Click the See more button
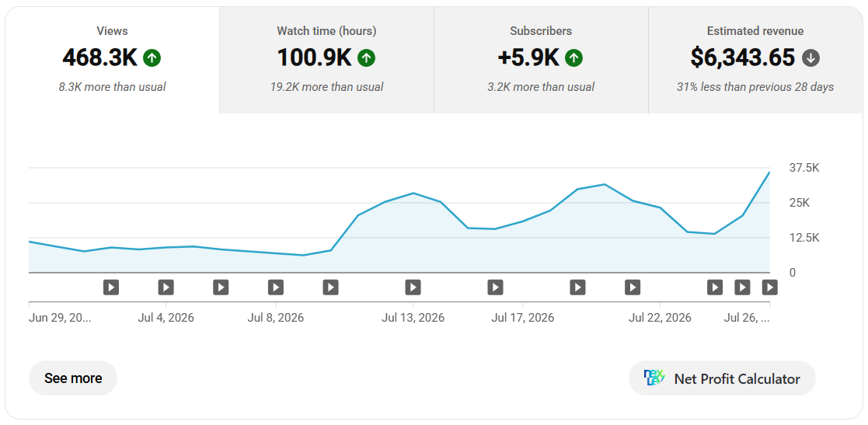868x425 pixels. pos(73,378)
